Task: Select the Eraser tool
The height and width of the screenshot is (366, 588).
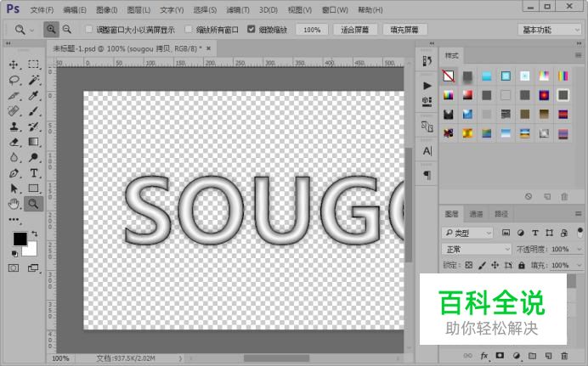Action: point(14,142)
